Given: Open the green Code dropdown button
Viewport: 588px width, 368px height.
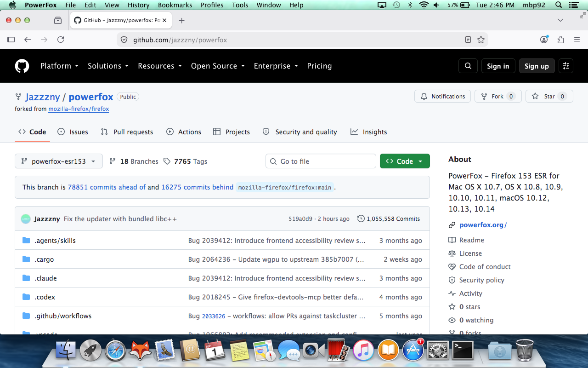Looking at the screenshot, I should 405,161.
